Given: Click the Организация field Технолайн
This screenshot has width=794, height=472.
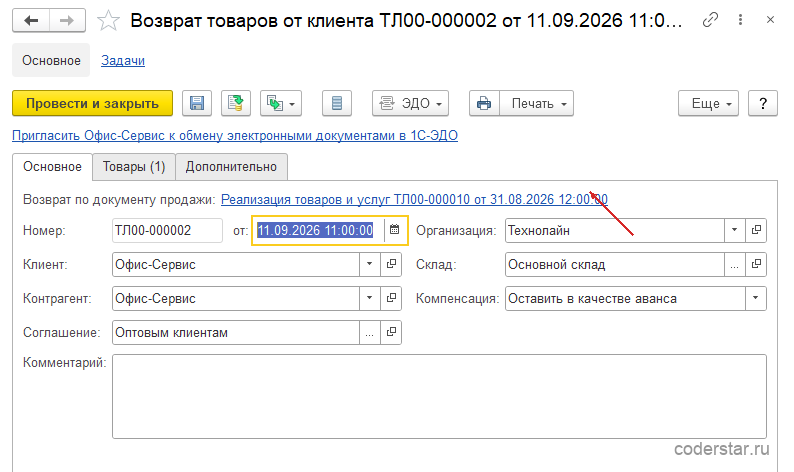Looking at the screenshot, I should click(615, 230).
